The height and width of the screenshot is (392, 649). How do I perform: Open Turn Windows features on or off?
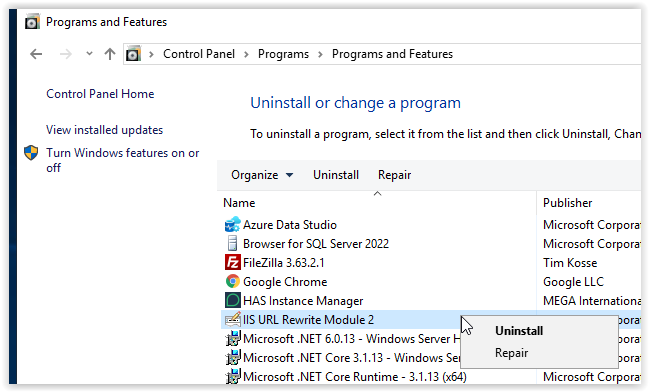click(x=123, y=160)
